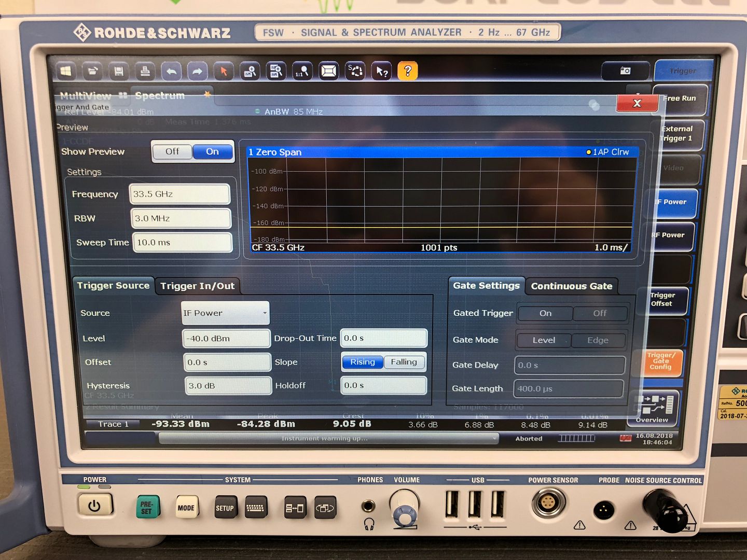This screenshot has height=560, width=747.
Task: Undo the last action with the arrow icon
Action: pyautogui.click(x=172, y=71)
